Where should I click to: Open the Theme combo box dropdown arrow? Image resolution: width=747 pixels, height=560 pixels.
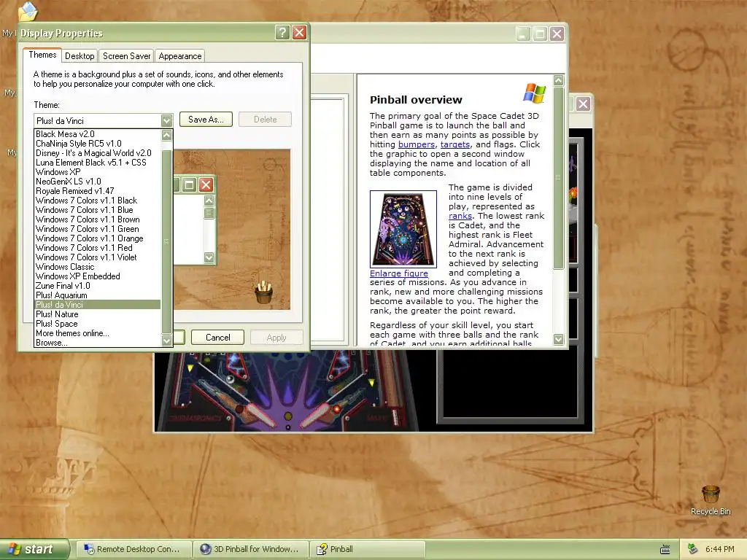166,120
